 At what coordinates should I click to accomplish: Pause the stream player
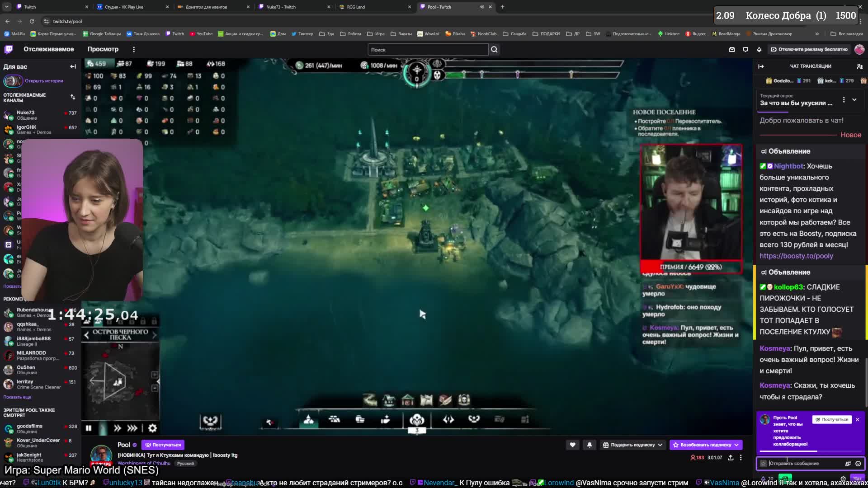[89, 428]
